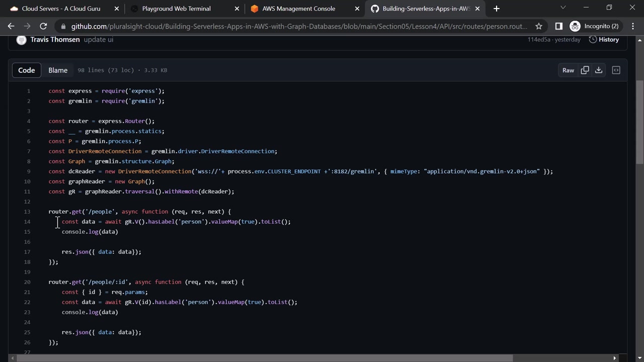The width and height of the screenshot is (644, 362).
Task: Switch to Playground Web Terminal tab
Action: pos(176,9)
